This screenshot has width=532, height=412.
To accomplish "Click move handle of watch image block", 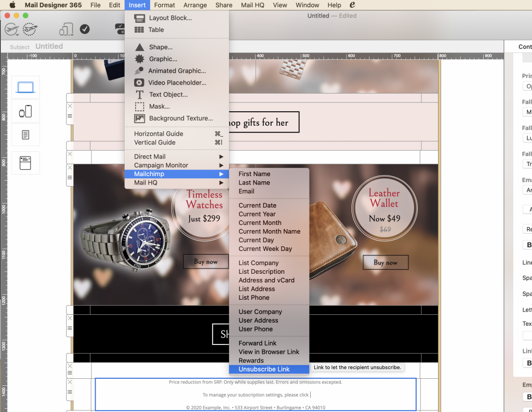I will click(70, 178).
